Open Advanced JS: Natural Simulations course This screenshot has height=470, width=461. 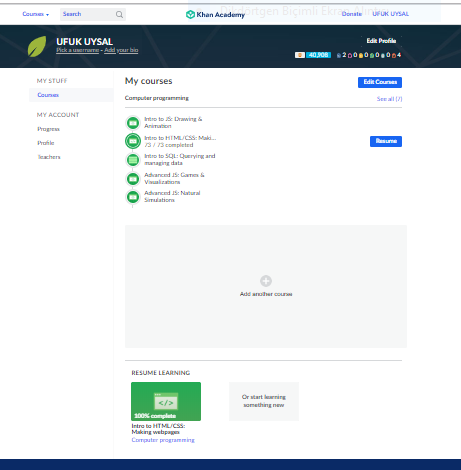pos(172,196)
